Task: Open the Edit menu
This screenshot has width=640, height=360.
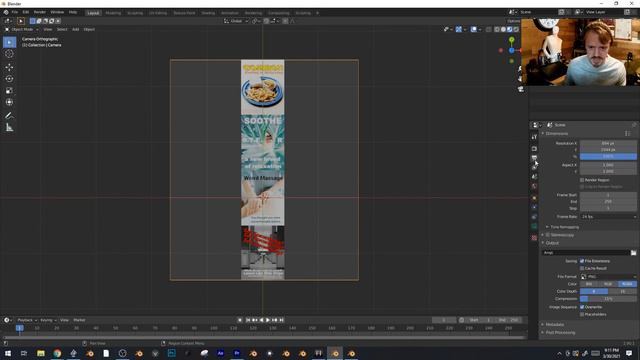Action: pos(26,12)
